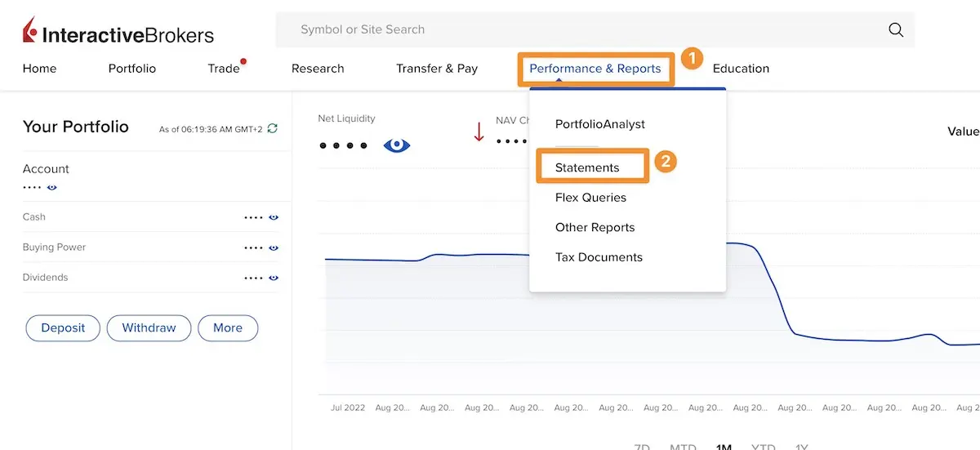Click the Your Portfolio heading

pyautogui.click(x=76, y=127)
